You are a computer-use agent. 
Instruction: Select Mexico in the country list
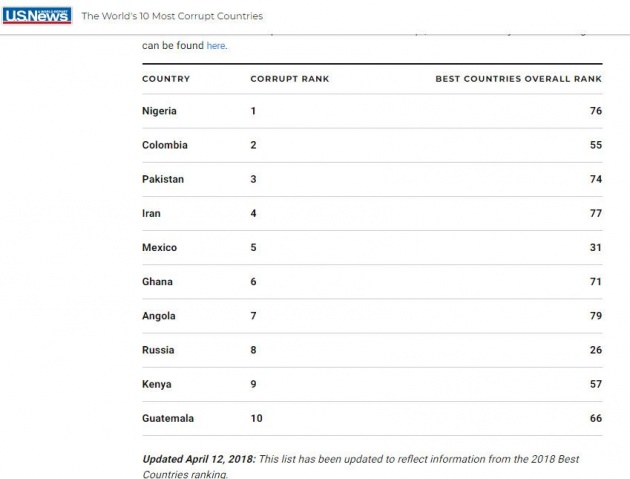coord(159,248)
